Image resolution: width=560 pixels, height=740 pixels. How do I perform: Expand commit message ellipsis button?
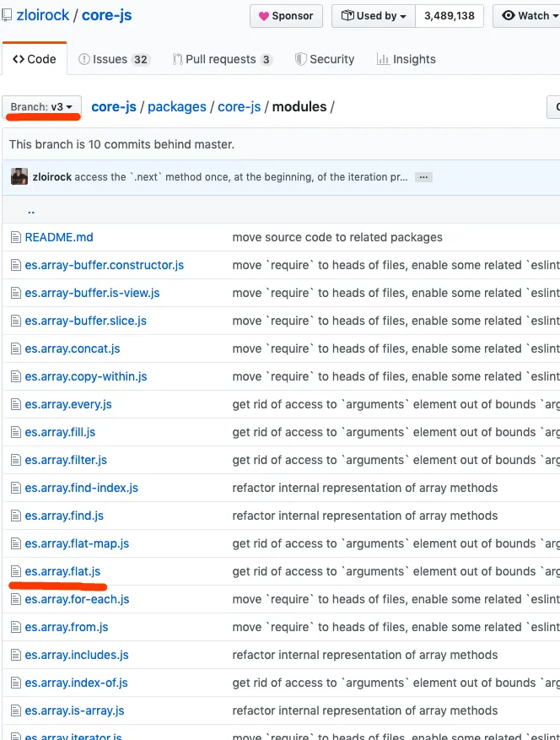click(x=423, y=177)
